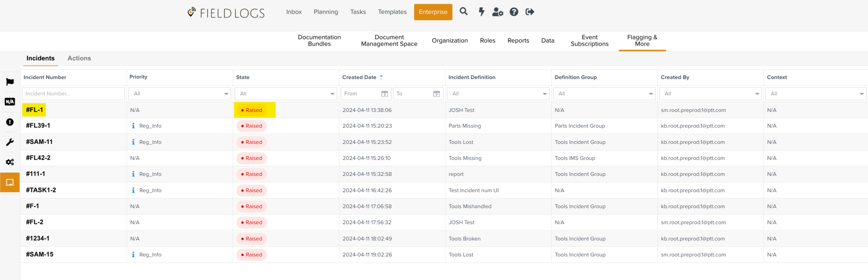The image size is (868, 280).
Task: Open Data tab
Action: (x=548, y=41)
